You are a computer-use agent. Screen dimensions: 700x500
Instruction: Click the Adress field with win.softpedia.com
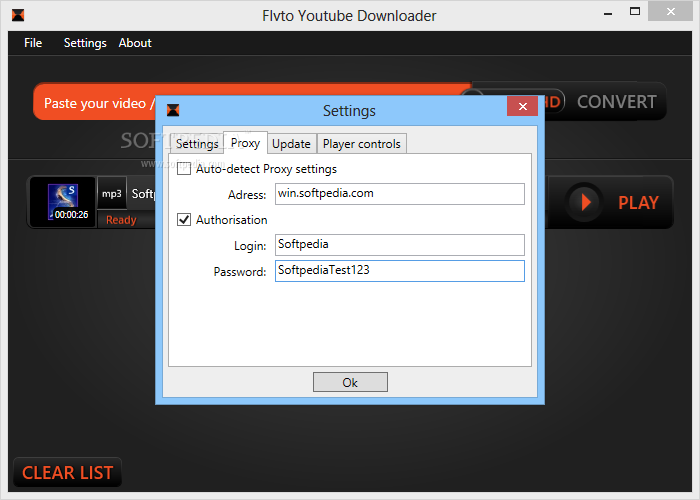[x=400, y=194]
